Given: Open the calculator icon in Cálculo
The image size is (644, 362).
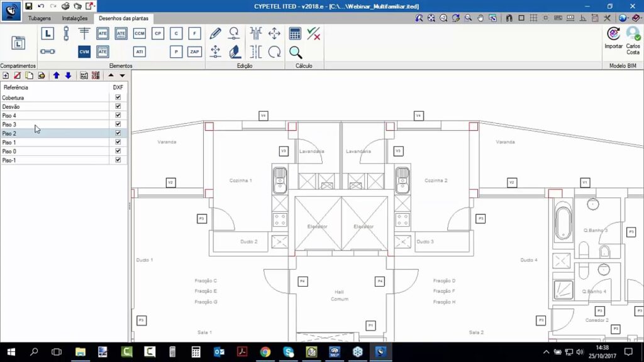Looking at the screenshot, I should click(295, 33).
